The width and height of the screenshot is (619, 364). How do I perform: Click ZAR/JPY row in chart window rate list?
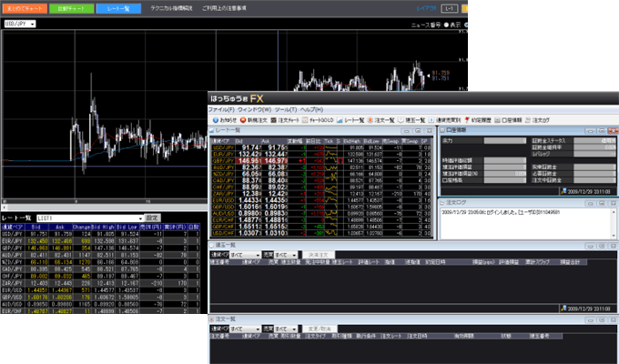(x=100, y=283)
